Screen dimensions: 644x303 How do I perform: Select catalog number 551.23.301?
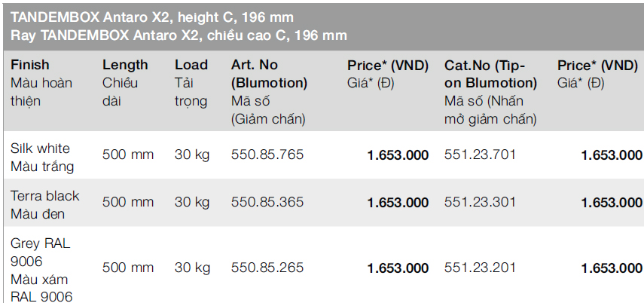pos(480,202)
